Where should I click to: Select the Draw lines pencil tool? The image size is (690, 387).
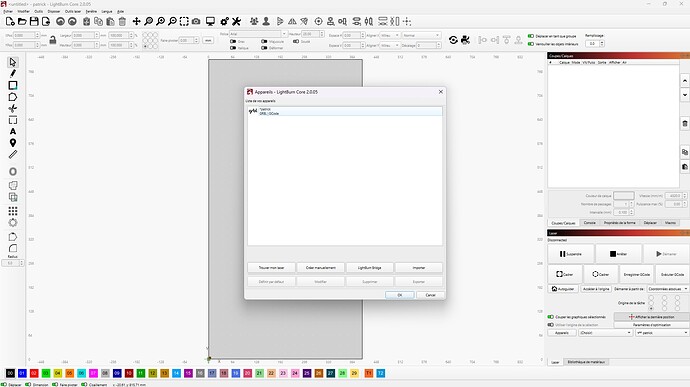point(13,74)
